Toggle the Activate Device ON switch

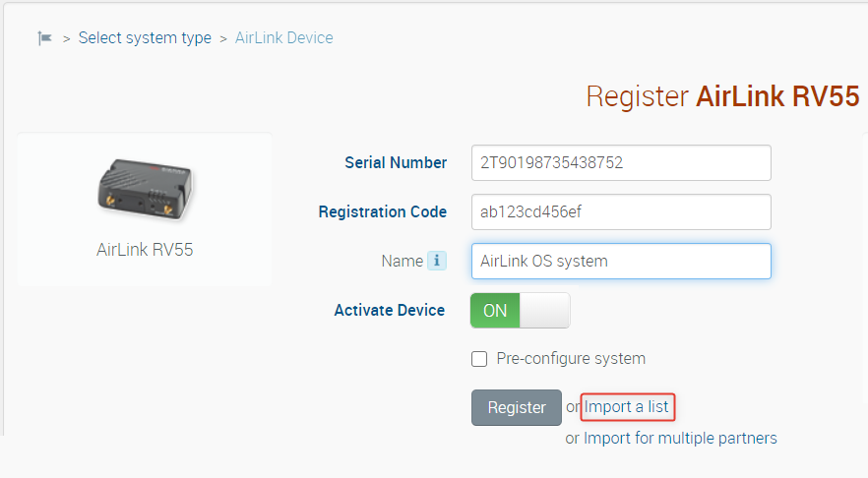[x=520, y=311]
